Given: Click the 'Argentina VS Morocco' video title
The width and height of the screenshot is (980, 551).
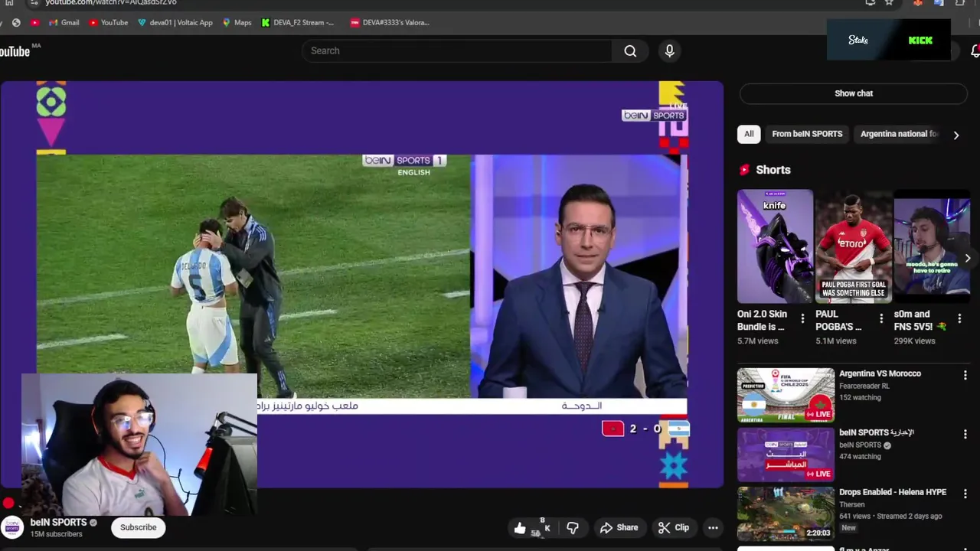Looking at the screenshot, I should pyautogui.click(x=880, y=373).
